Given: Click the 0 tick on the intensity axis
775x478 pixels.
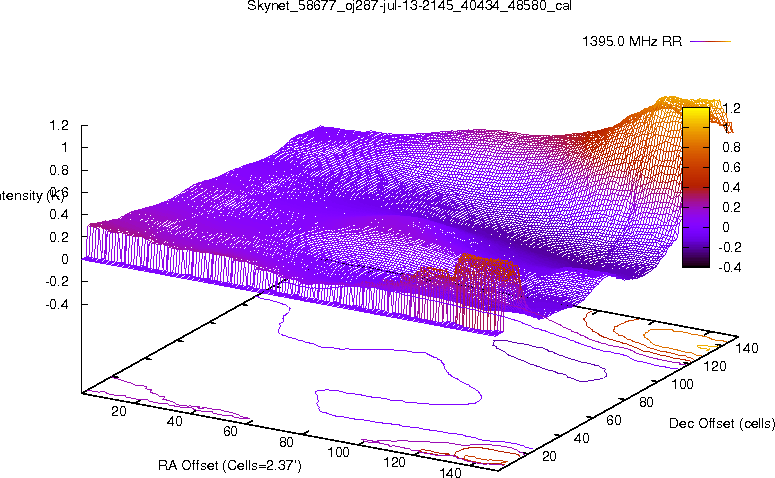Looking at the screenshot, I should [x=64, y=259].
